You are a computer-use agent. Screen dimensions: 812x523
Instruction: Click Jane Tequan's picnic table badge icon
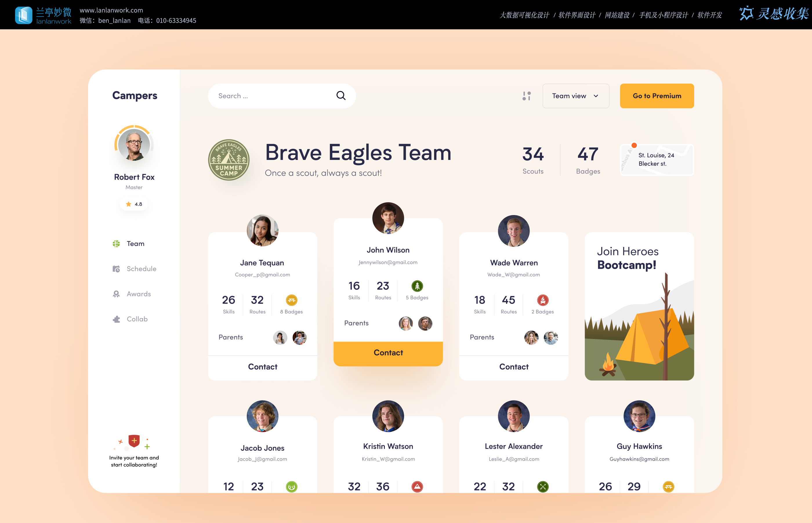[291, 300]
